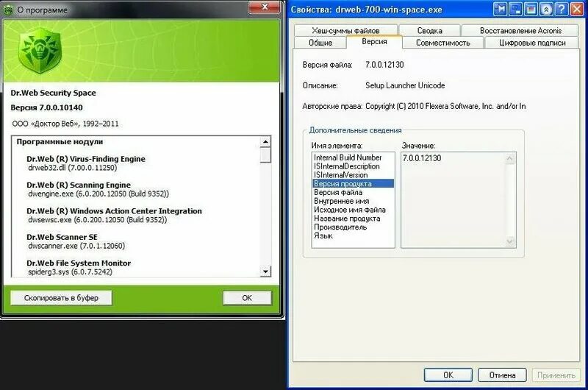This screenshot has width=588, height=390.
Task: Click the ООО «Доктор Веб», 1992–2011 text
Action: click(65, 124)
